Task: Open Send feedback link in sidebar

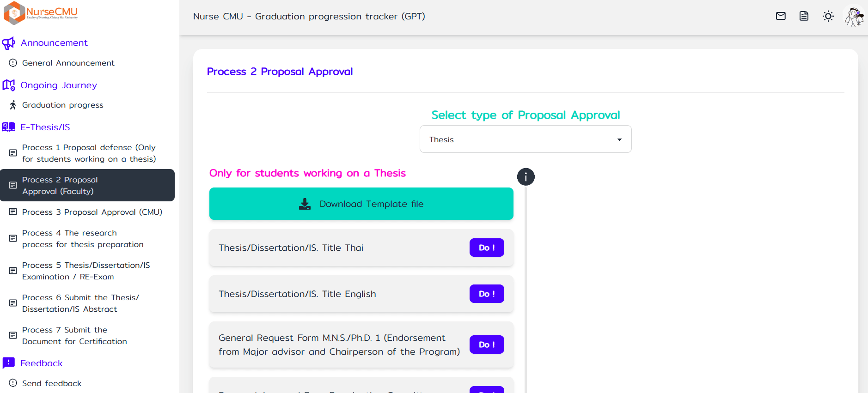Action: (x=52, y=383)
